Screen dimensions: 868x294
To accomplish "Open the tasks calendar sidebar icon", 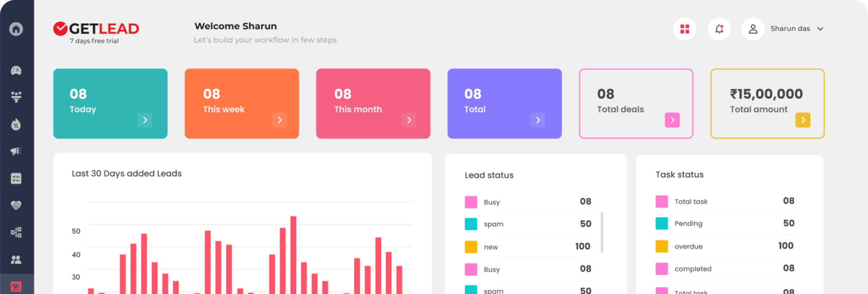I will [16, 178].
